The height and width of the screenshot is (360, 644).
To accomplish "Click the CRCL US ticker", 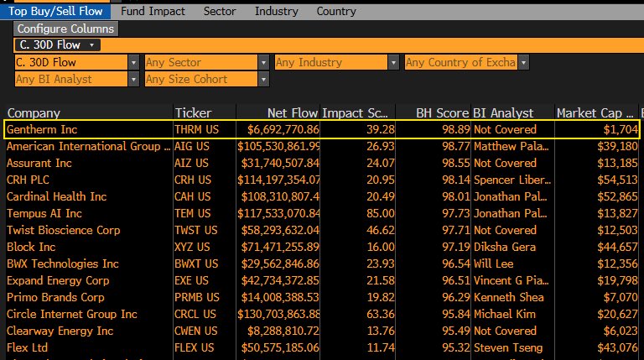I will [195, 314].
